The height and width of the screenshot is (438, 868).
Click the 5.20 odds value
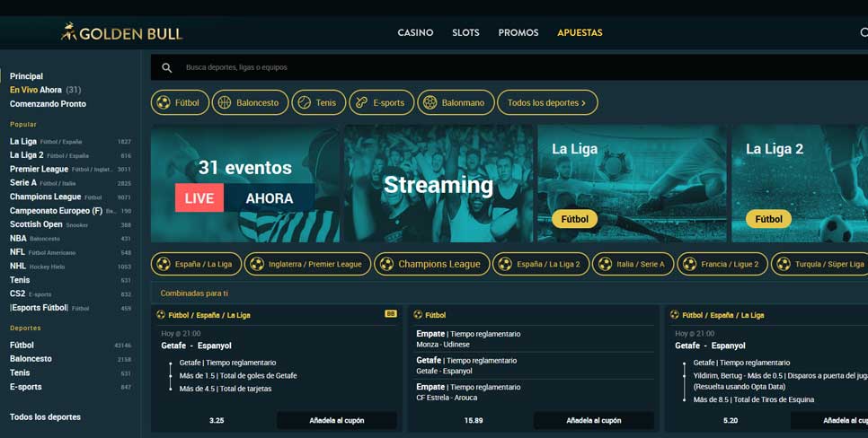(x=731, y=420)
